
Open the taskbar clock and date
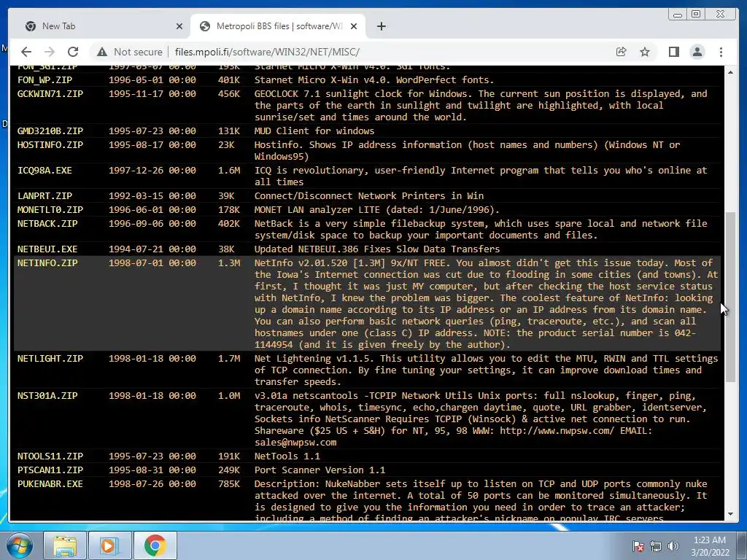point(710,546)
